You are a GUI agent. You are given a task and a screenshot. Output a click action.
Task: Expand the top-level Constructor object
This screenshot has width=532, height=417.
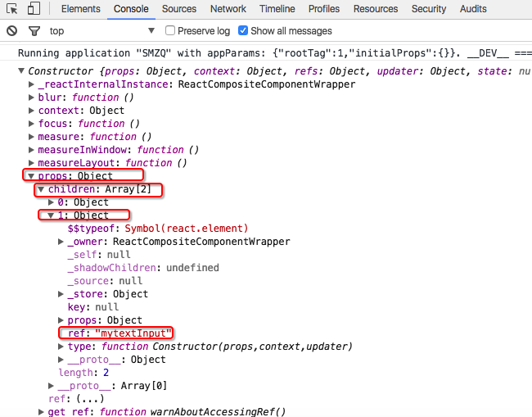coord(21,71)
